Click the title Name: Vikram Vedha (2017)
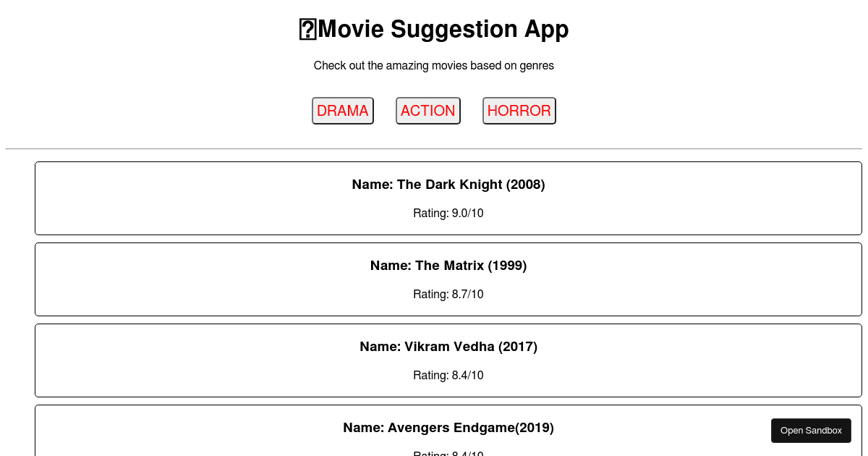 click(x=448, y=347)
